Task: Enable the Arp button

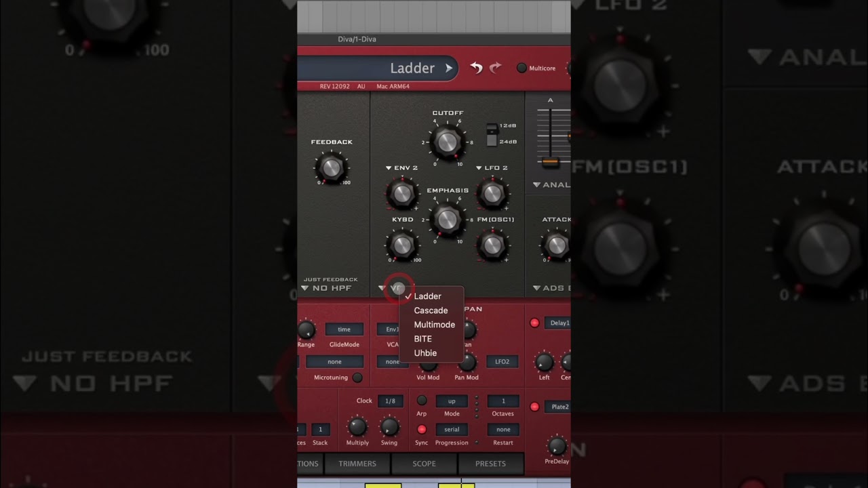Action: pyautogui.click(x=421, y=401)
